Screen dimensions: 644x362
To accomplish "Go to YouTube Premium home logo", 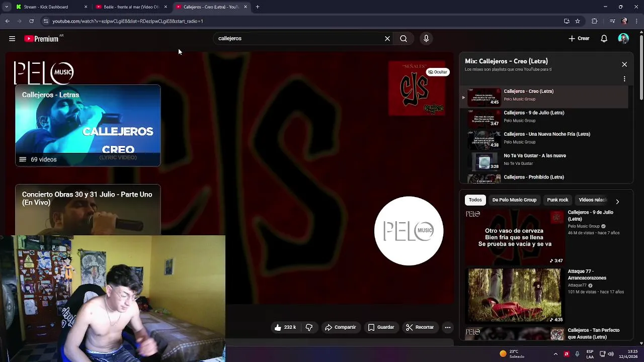I will (x=41, y=39).
